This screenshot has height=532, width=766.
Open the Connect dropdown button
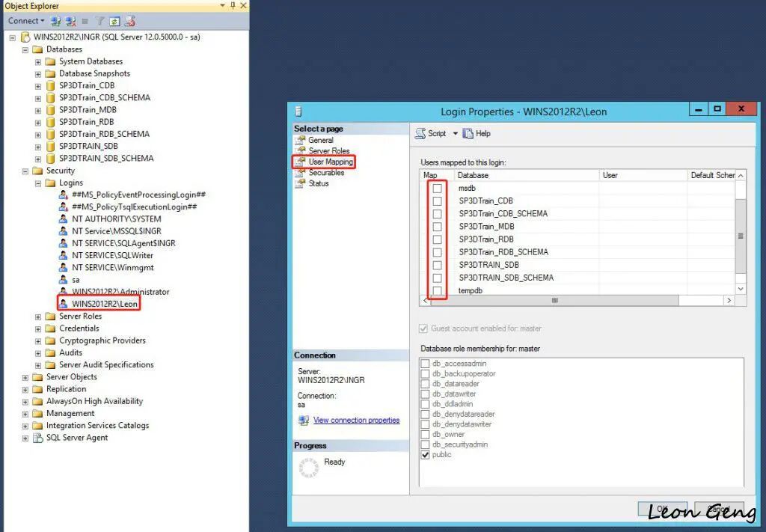pos(26,21)
